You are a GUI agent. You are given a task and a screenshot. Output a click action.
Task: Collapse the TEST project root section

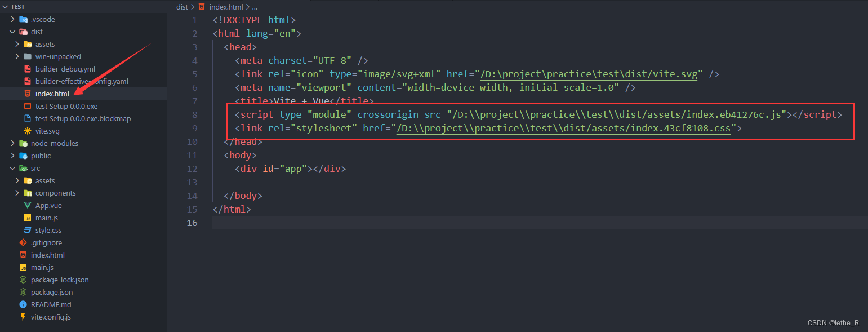pyautogui.click(x=5, y=7)
